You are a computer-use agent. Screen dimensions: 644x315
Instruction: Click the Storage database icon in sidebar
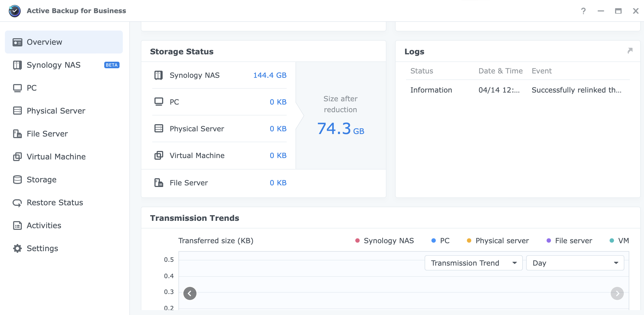(x=17, y=180)
